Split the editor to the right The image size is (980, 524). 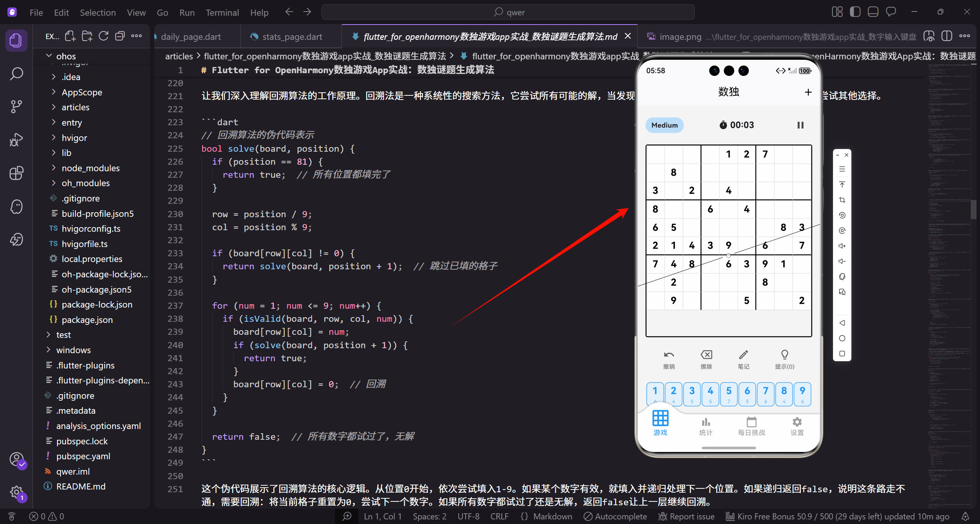947,36
